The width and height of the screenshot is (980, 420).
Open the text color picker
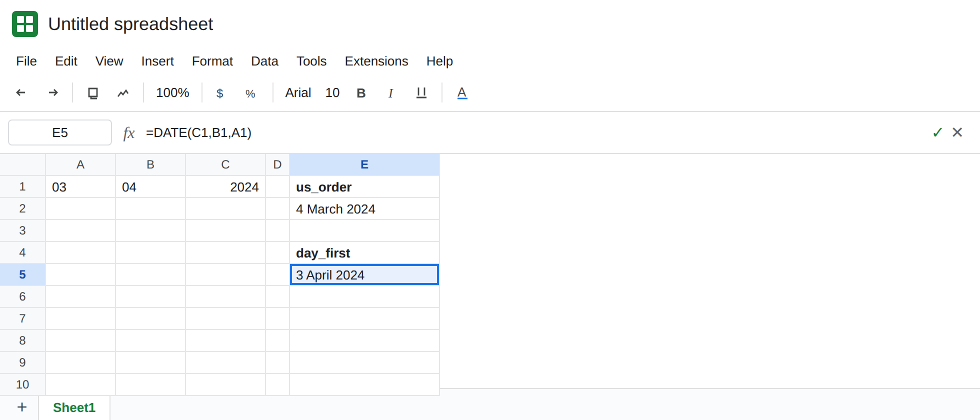pos(462,93)
